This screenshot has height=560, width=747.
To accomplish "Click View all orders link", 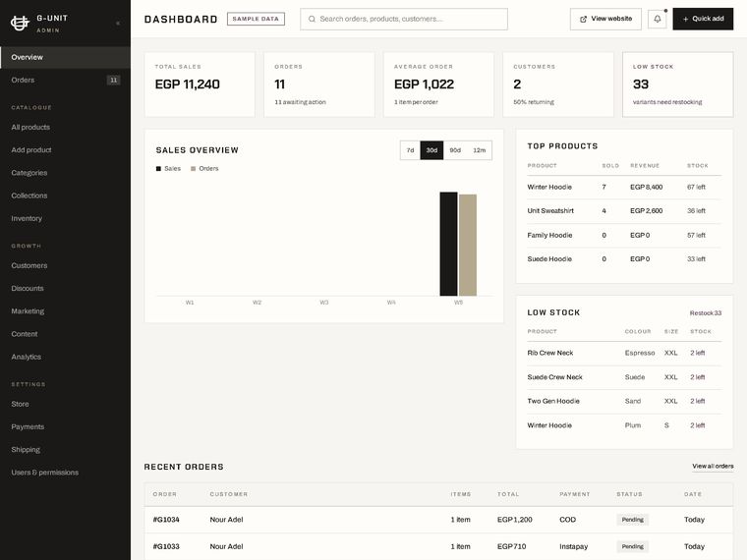I will 713,467.
